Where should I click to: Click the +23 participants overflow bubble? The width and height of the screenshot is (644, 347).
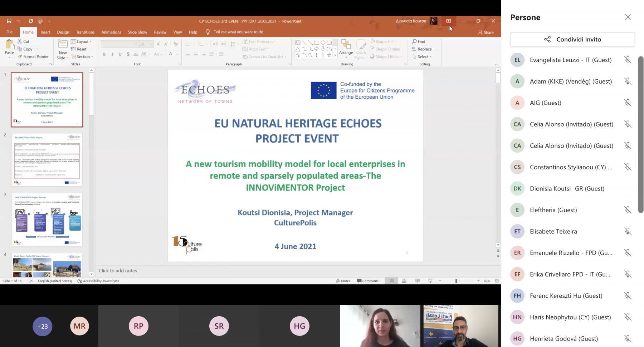[43, 326]
